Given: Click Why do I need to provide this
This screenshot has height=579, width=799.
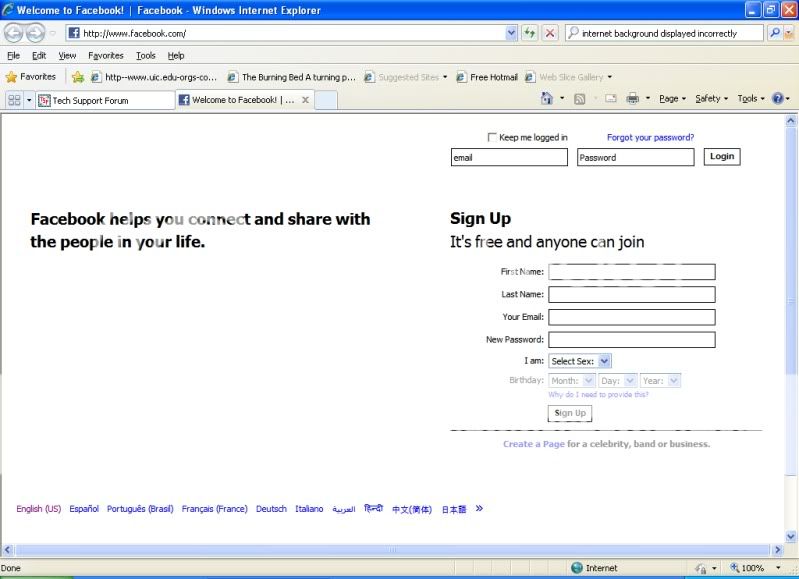Looking at the screenshot, I should click(598, 394).
